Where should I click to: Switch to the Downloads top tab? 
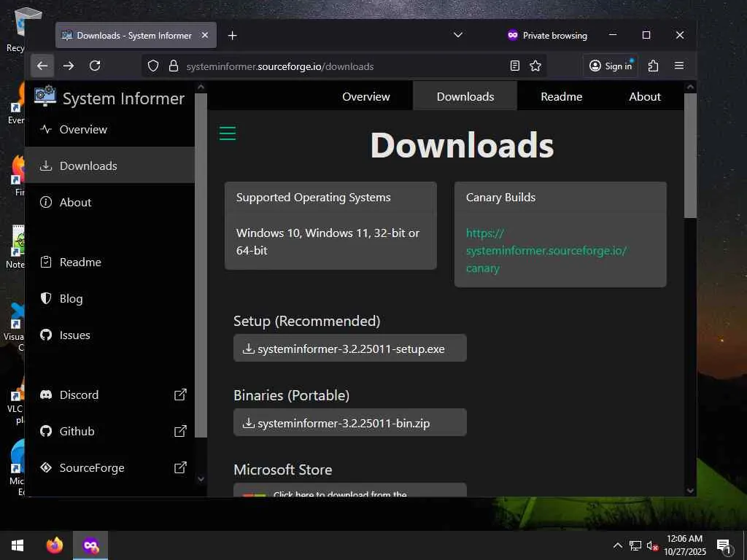point(465,96)
